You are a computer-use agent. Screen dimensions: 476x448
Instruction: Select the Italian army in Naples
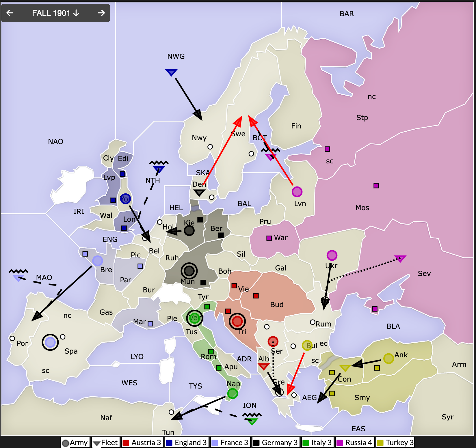pos(233,393)
